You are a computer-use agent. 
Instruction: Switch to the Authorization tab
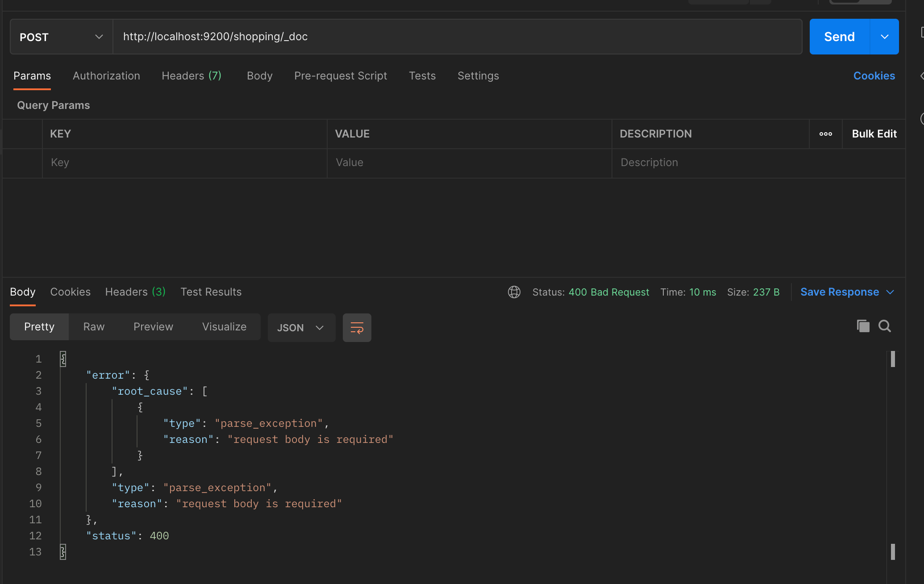(x=106, y=76)
